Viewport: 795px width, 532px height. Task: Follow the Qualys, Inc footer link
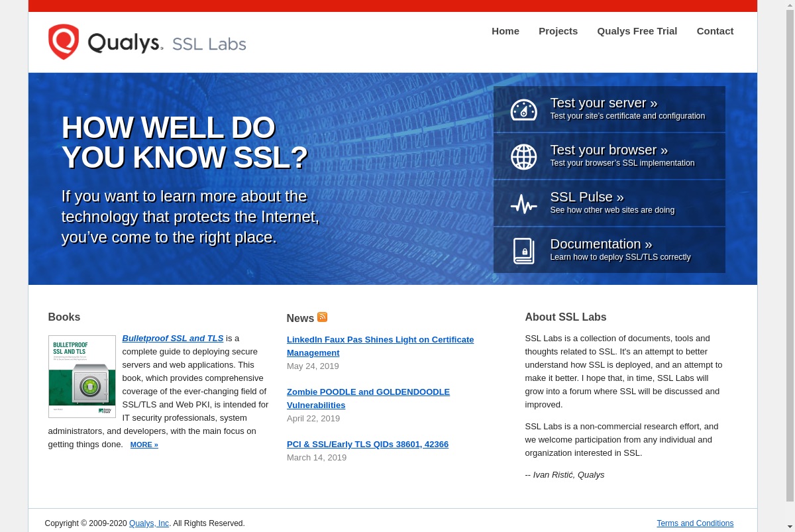pyautogui.click(x=149, y=523)
